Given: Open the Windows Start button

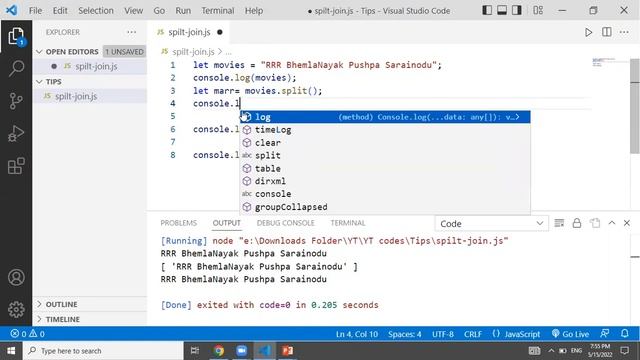Looking at the screenshot, I should [x=11, y=351].
